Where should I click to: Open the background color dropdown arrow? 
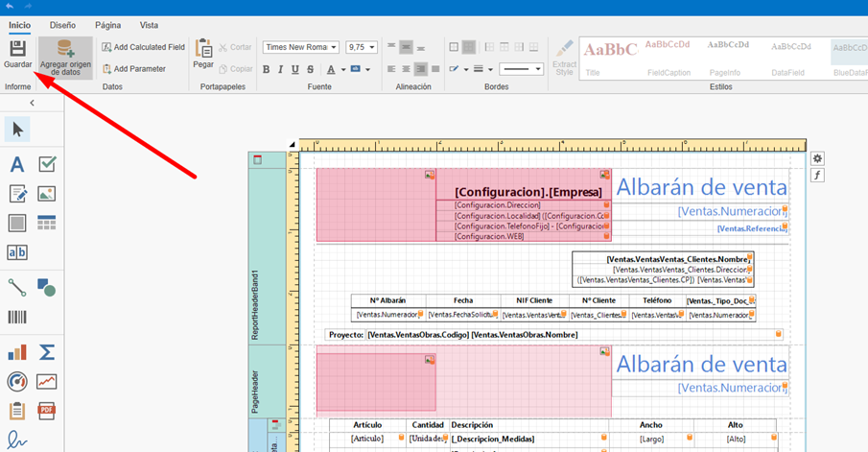coord(367,69)
